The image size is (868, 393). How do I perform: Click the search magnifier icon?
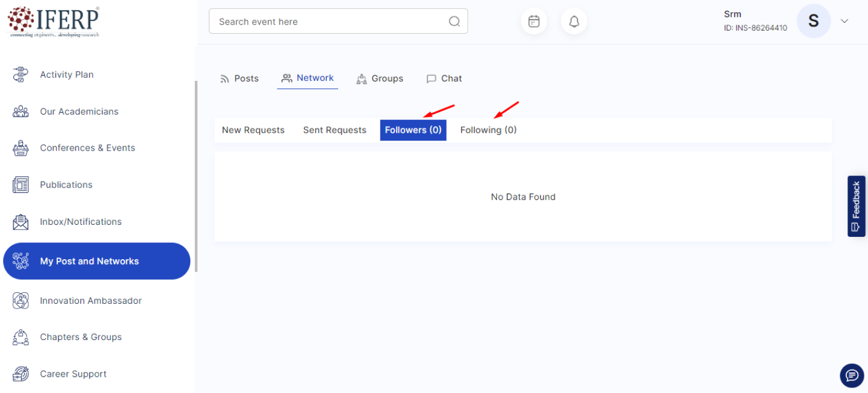454,22
